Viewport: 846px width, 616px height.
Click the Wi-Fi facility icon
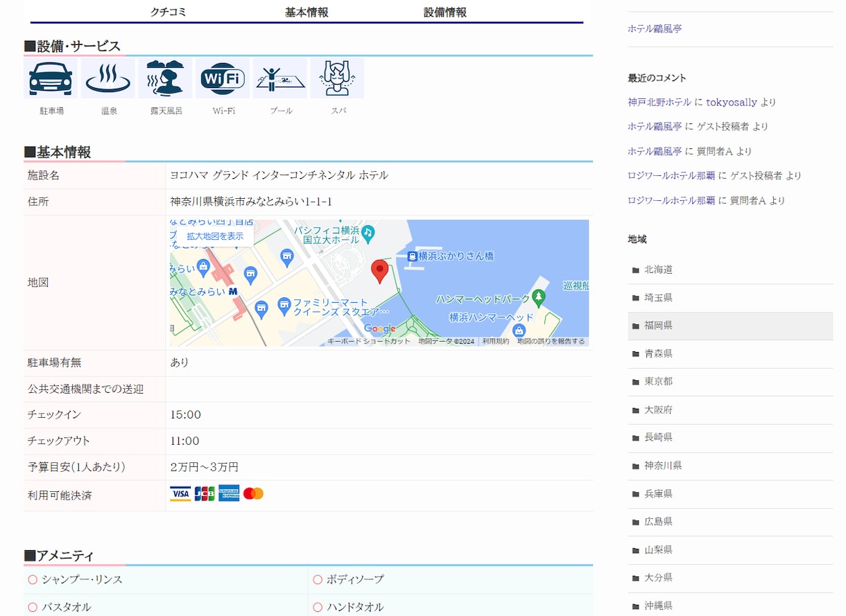pyautogui.click(x=223, y=78)
